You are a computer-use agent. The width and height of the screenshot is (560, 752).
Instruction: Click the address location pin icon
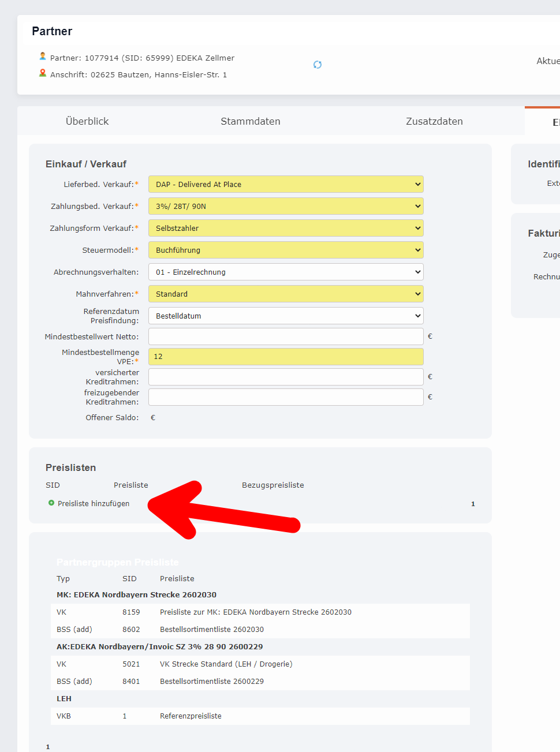point(43,73)
